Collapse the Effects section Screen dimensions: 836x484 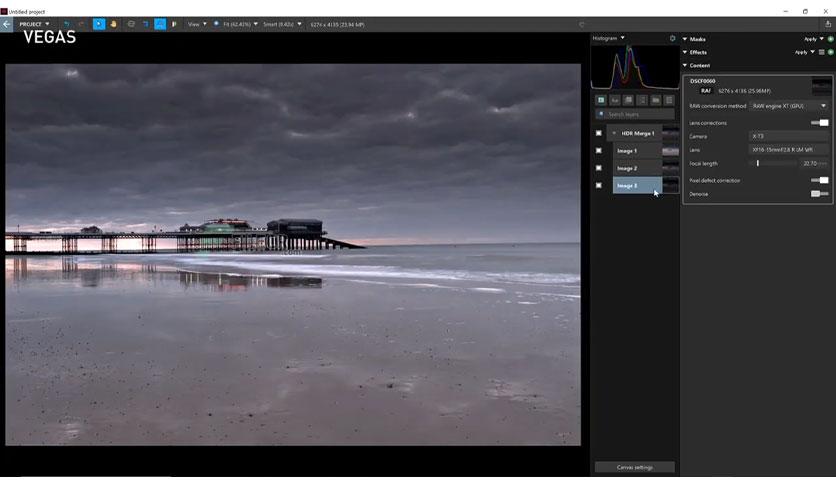coord(685,52)
